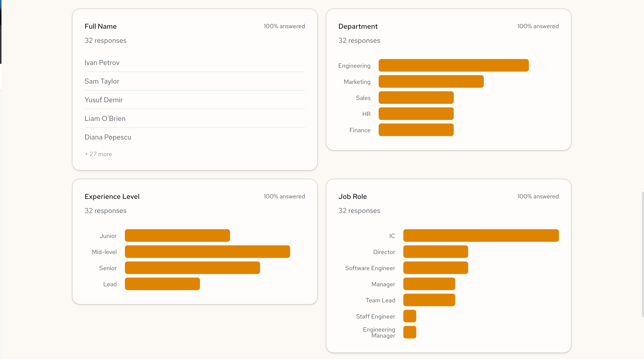Open the Liam O'Brien response entry
This screenshot has height=359, width=644.
point(105,119)
